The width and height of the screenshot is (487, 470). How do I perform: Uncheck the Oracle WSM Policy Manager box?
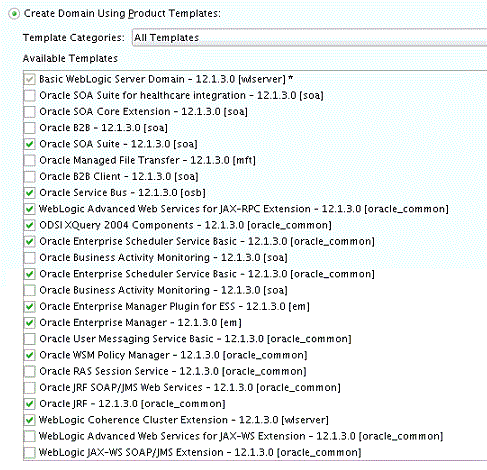(30, 355)
